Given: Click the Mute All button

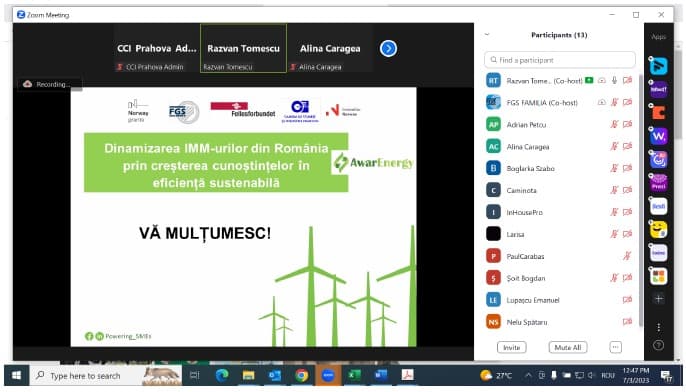Looking at the screenshot, I should coord(567,347).
